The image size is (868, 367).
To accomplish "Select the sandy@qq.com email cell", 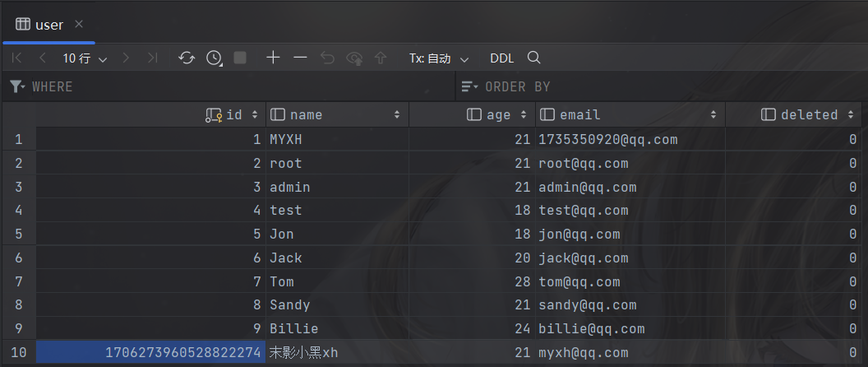I will tap(630, 305).
